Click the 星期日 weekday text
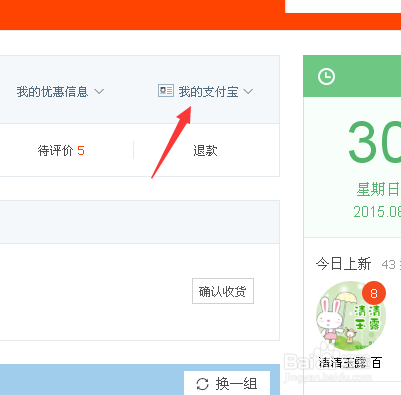 (x=378, y=190)
